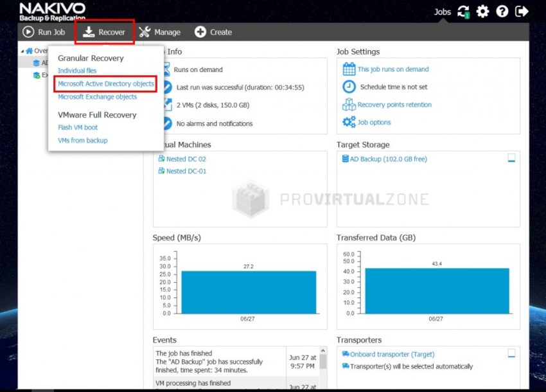Screen dimensions: 546x392
Task: Open AD Backup target storage link
Action: 388,159
